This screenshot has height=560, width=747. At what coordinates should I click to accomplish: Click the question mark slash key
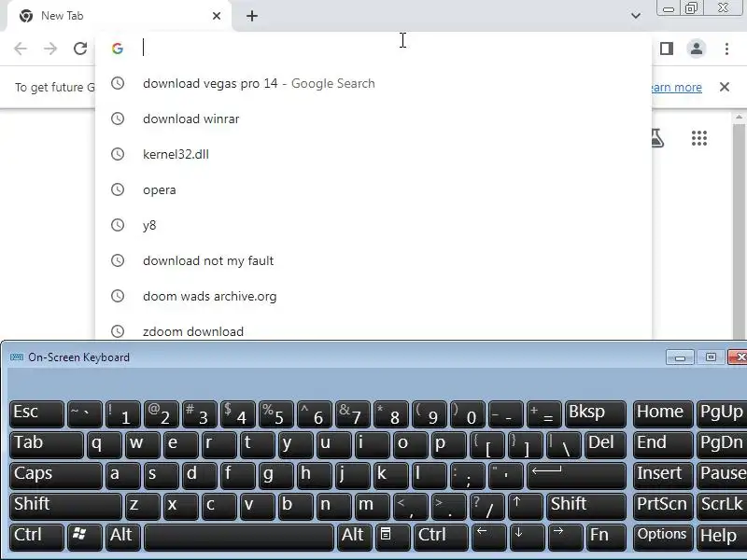(486, 506)
